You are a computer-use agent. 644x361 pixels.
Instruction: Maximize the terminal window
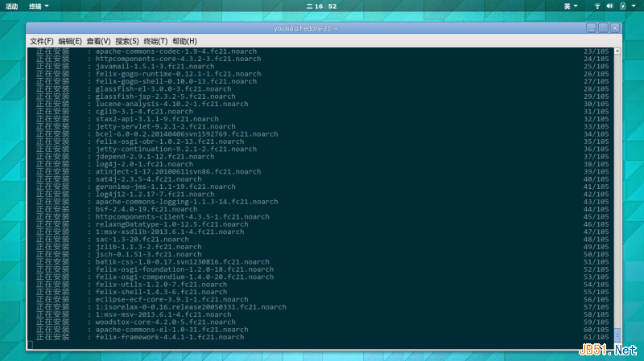(603, 28)
